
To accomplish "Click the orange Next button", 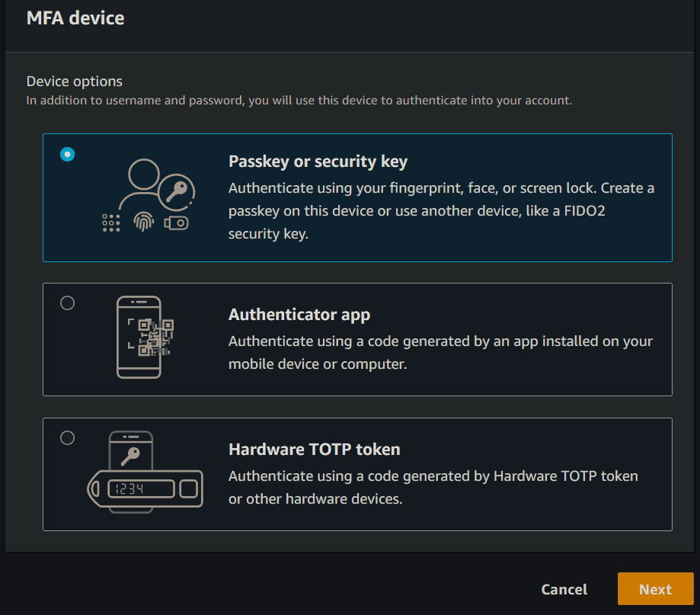I will click(655, 589).
